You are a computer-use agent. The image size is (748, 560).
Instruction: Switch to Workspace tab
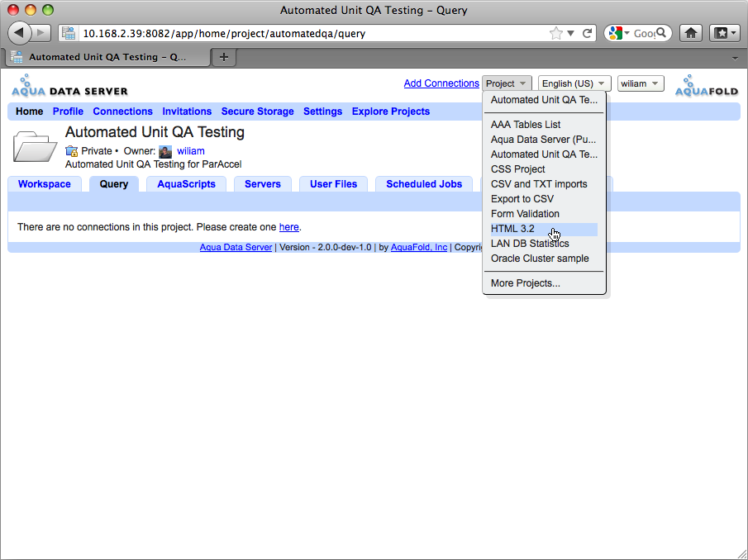coord(45,184)
